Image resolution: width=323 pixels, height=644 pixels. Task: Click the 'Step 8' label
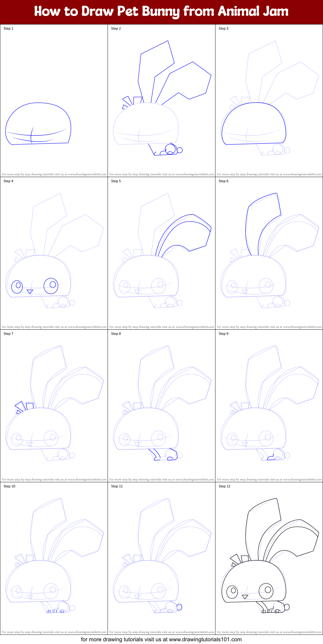[x=116, y=334]
